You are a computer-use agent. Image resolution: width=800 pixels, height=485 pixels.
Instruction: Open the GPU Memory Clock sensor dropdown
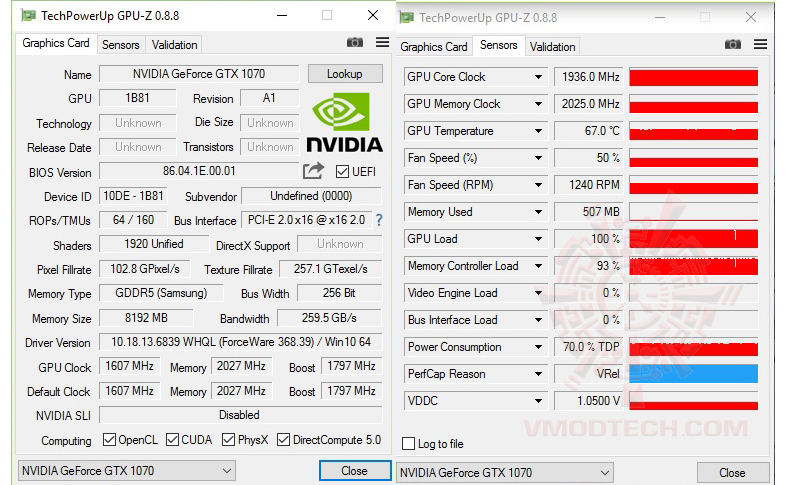click(x=538, y=104)
